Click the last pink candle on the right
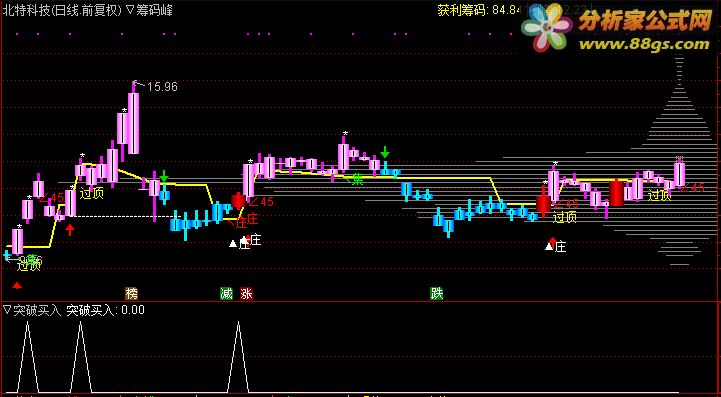Image resolution: width=721 pixels, height=397 pixels. click(x=680, y=174)
